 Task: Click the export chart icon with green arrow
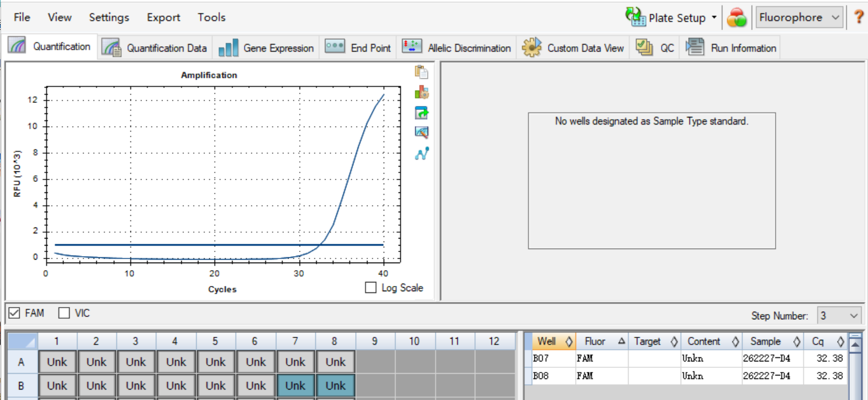coord(421,113)
